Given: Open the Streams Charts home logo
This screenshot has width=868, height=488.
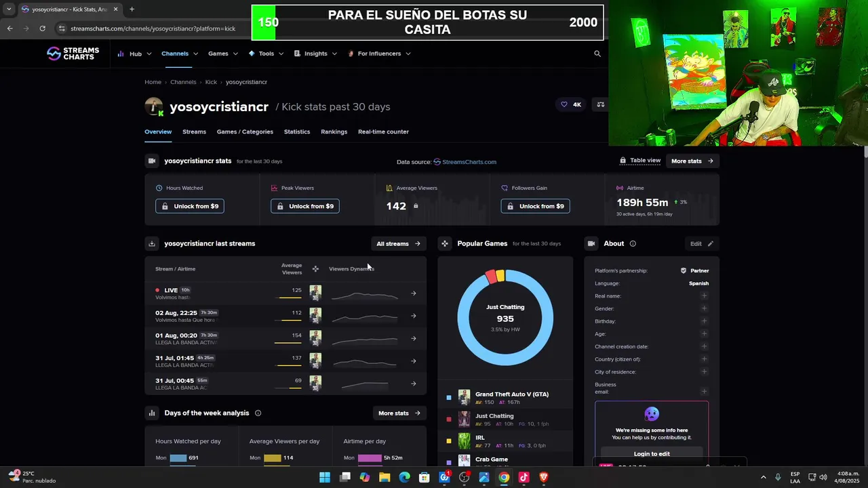Looking at the screenshot, I should (73, 54).
